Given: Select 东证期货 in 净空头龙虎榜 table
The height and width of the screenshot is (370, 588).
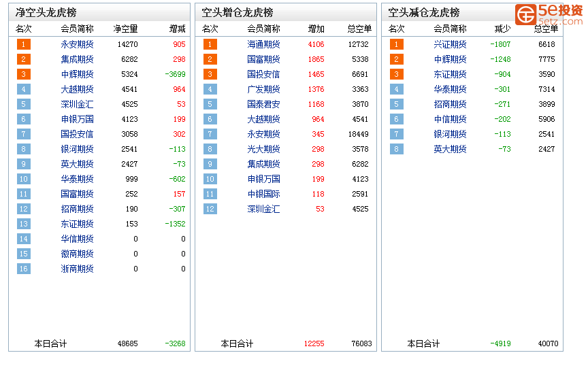Looking at the screenshot, I should [77, 224].
